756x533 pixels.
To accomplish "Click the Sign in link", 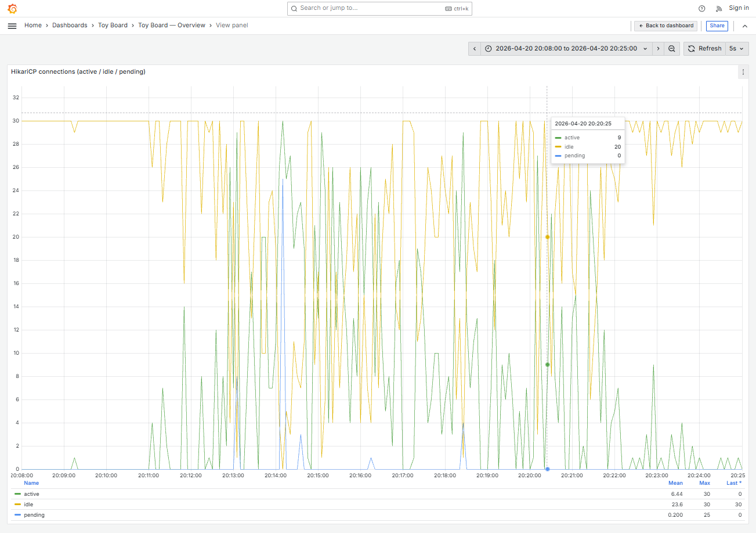I will 739,8.
